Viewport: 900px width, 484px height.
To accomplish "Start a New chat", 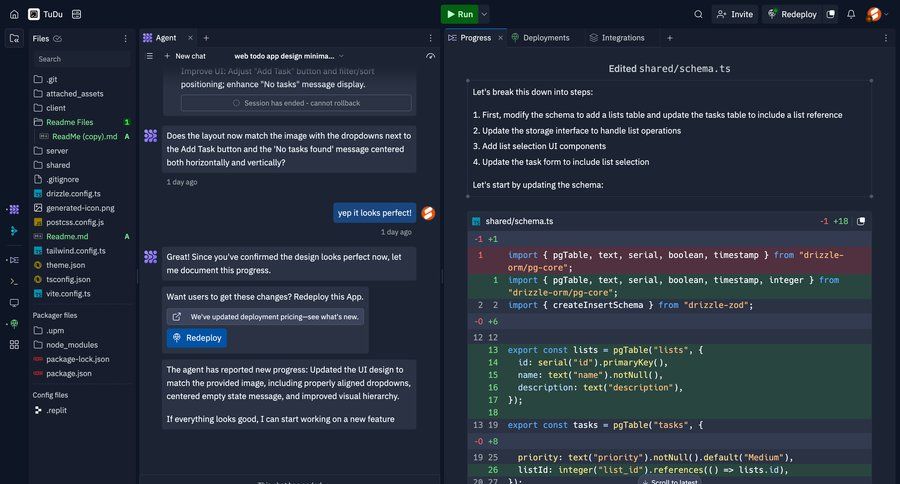I will pyautogui.click(x=185, y=56).
